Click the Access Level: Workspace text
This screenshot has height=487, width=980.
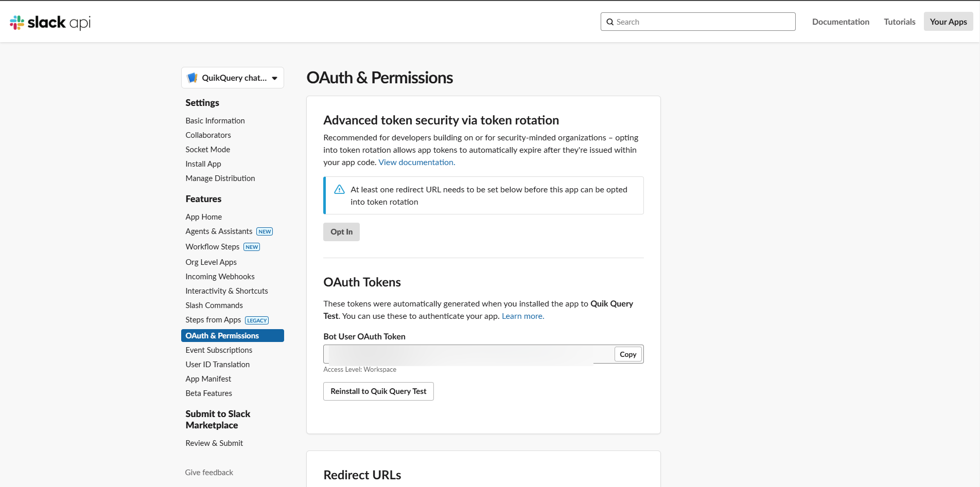[360, 370]
